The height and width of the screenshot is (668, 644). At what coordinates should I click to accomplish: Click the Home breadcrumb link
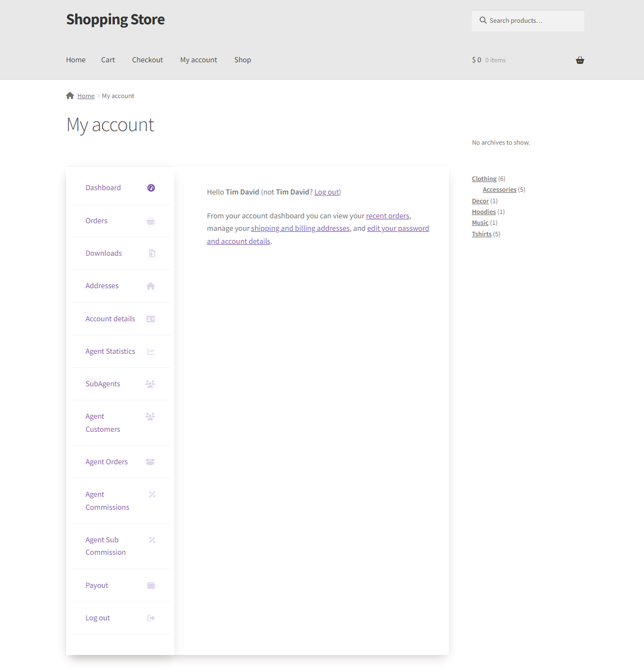pyautogui.click(x=86, y=96)
